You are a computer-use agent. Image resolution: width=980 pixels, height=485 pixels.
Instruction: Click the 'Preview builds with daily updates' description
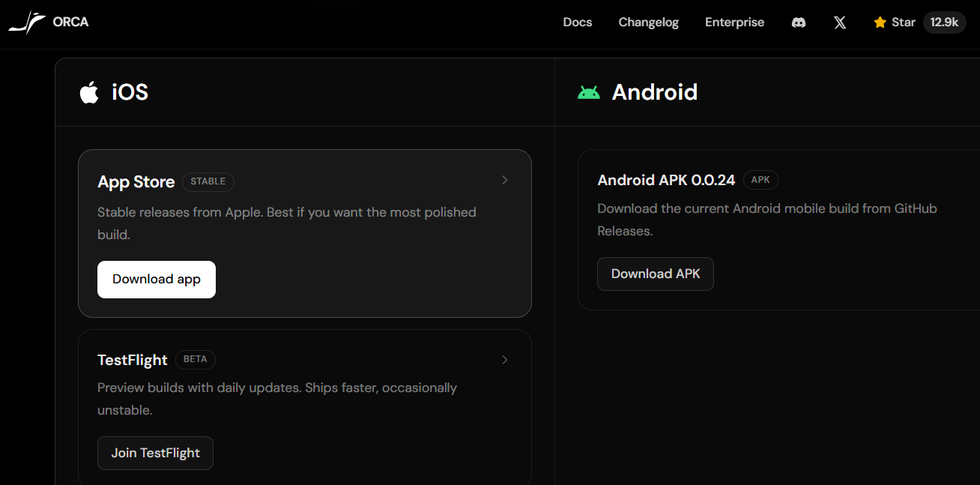277,399
